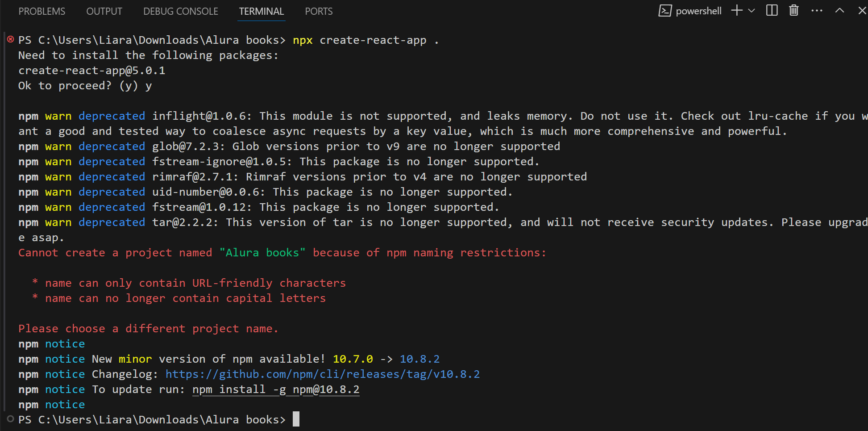The image size is (868, 431).
Task: Click "Please choose a different project name."
Action: coord(149,329)
